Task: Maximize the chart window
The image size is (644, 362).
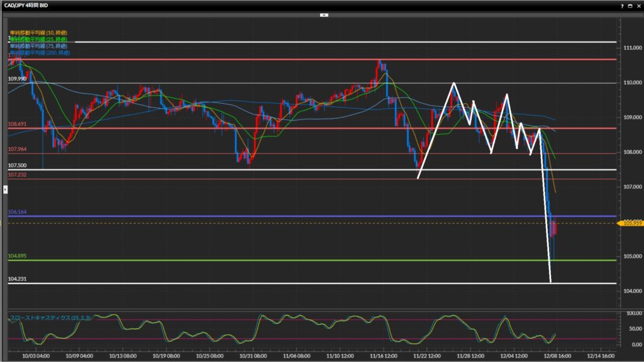Action: [630, 4]
